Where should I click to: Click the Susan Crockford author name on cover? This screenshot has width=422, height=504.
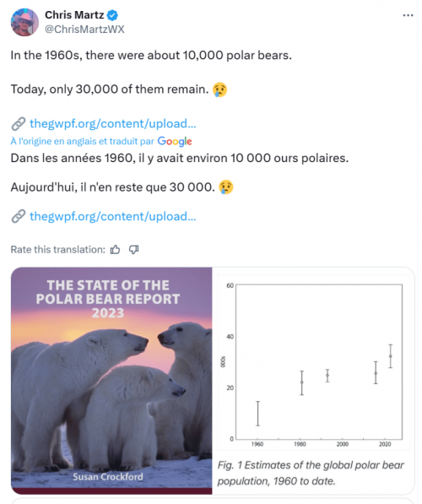tap(108, 477)
